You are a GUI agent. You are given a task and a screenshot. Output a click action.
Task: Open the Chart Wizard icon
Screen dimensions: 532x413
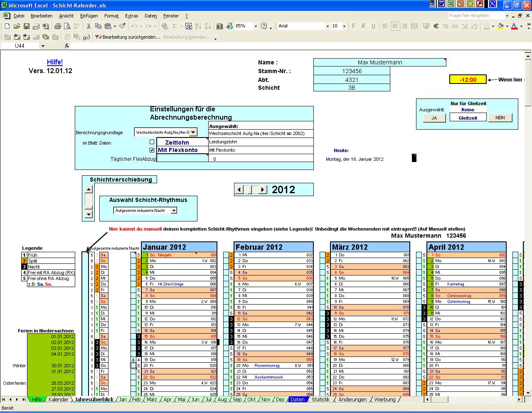(x=220, y=26)
